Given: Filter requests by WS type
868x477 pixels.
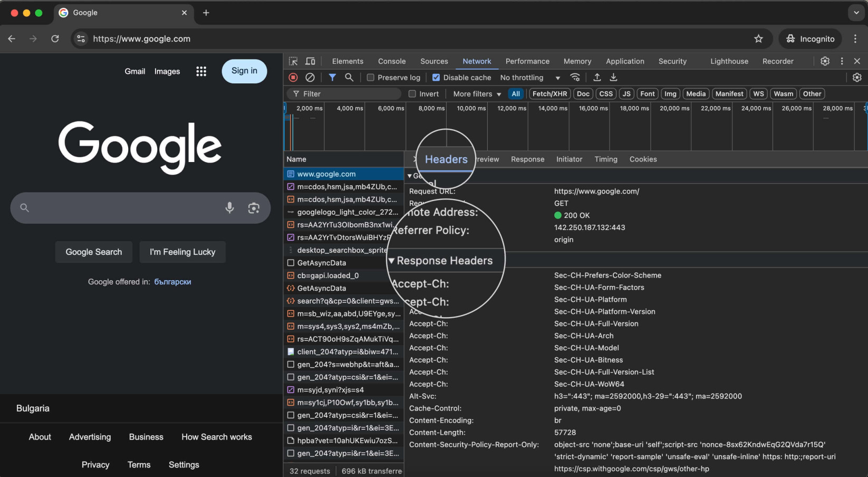Looking at the screenshot, I should [758, 94].
